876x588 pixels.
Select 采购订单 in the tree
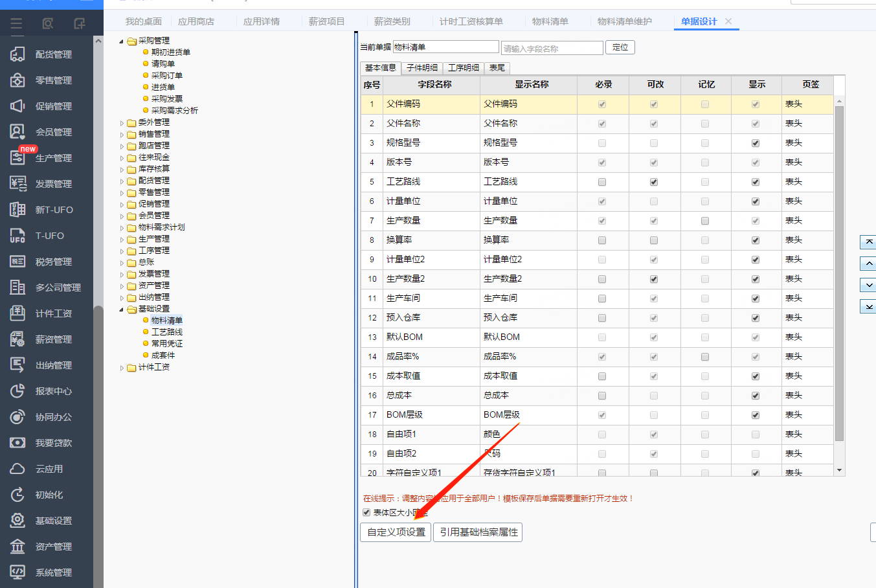coord(167,76)
